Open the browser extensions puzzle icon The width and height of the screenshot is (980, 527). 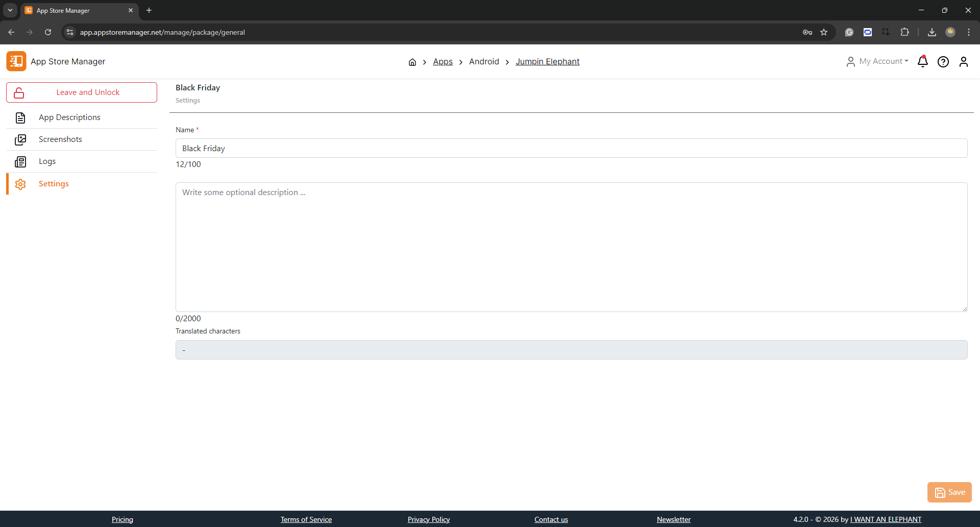(x=904, y=32)
